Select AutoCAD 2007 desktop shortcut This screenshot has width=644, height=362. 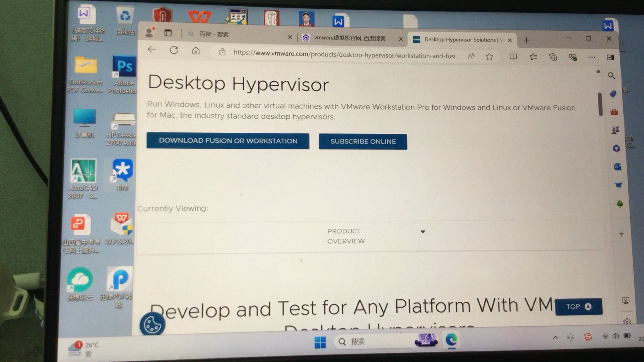pyautogui.click(x=83, y=179)
